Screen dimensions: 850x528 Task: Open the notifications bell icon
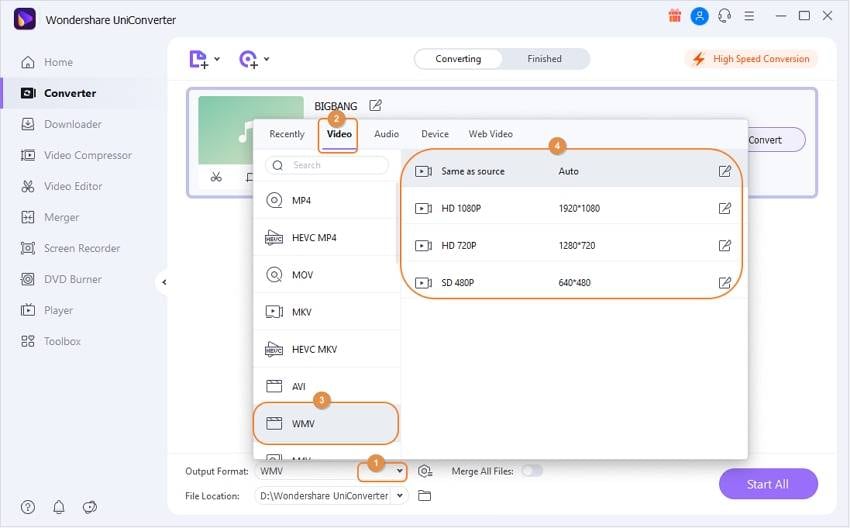tap(59, 507)
